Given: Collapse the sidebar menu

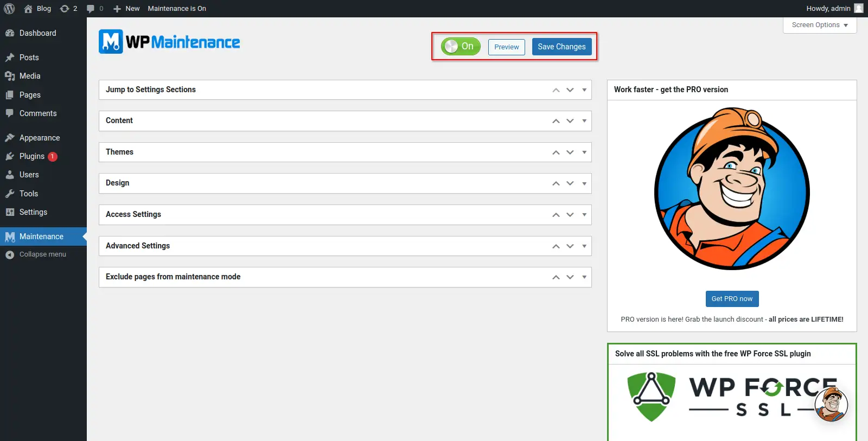Looking at the screenshot, I should [x=43, y=254].
